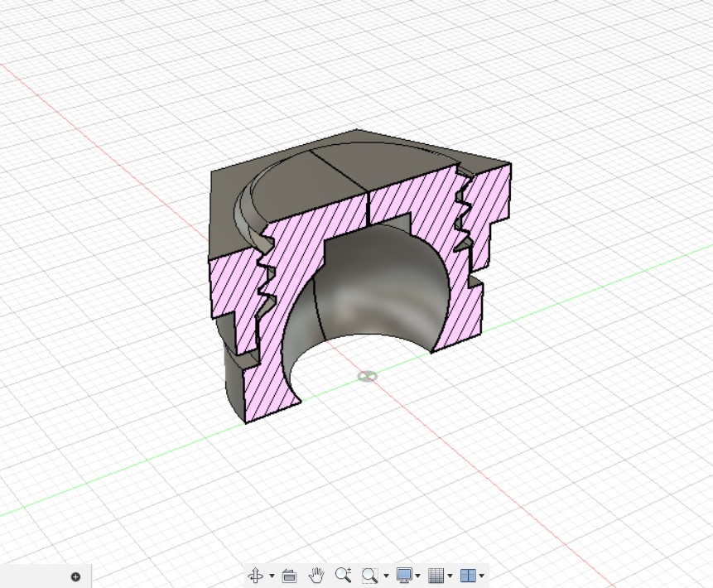This screenshot has height=588, width=713.
Task: Select the Pan hand tool
Action: point(316,576)
